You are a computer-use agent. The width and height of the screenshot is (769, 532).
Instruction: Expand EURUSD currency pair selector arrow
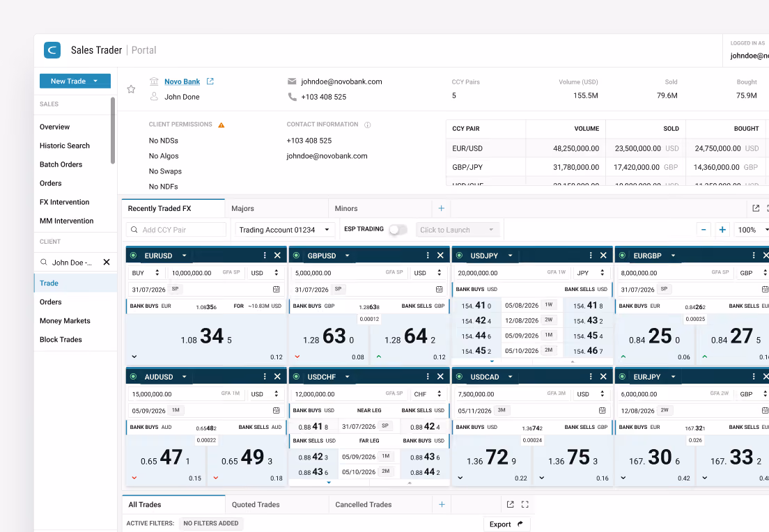[x=185, y=256]
